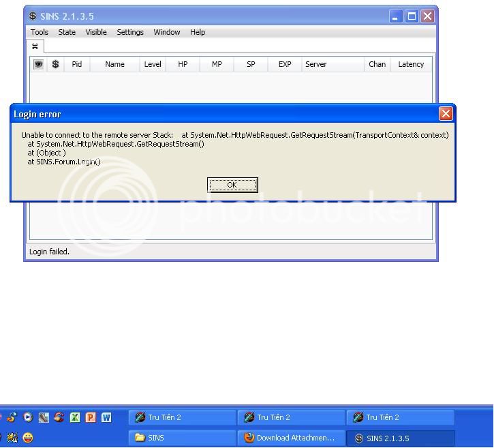Open the Visible menu
The height and width of the screenshot is (448, 494).
tap(96, 32)
